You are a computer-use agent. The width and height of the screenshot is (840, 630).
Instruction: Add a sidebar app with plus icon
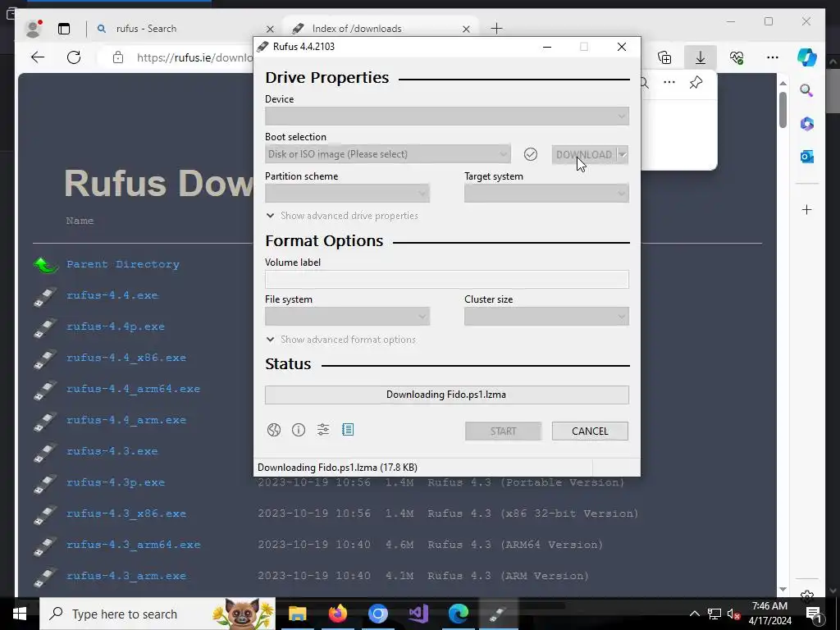807,209
